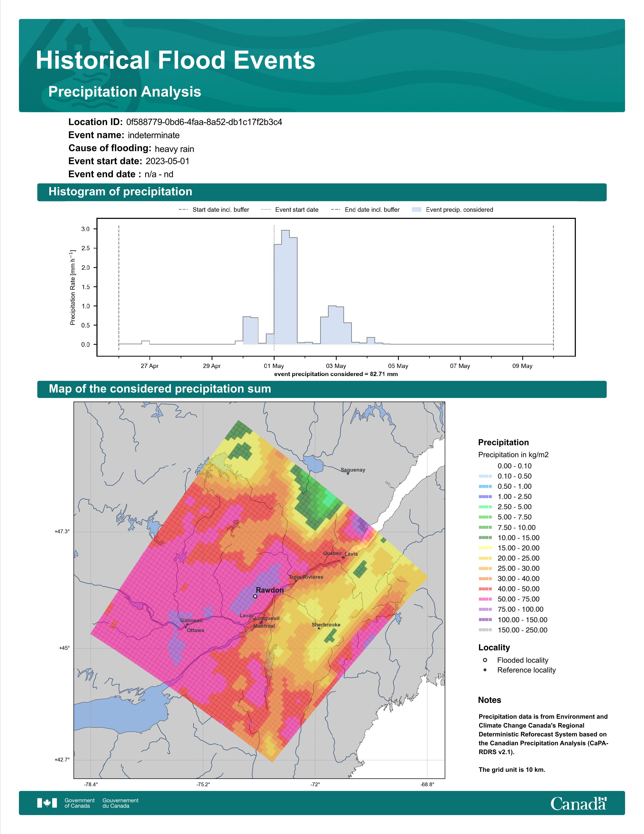Click the Saguenay locality dot
This screenshot has width=644, height=834.
[x=348, y=474]
